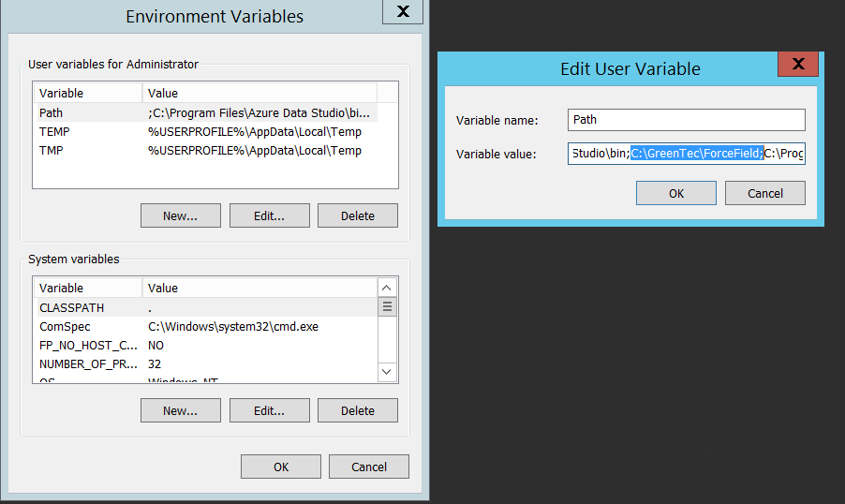Select the Path user variable row
845x504 pixels.
coord(204,112)
